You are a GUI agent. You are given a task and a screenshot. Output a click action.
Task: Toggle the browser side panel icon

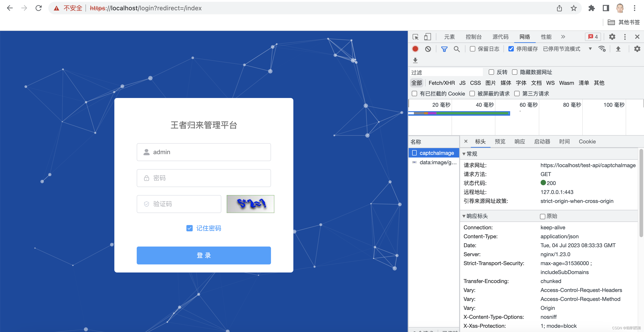coord(606,8)
